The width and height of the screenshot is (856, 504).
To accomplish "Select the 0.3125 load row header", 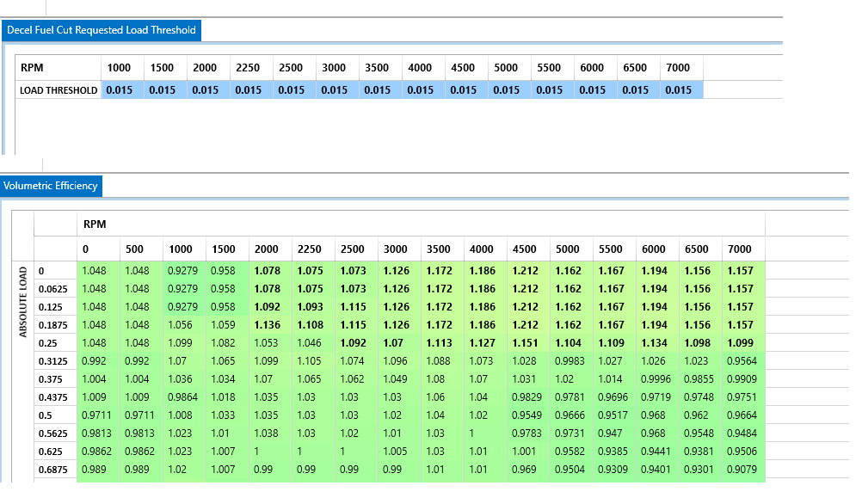I will point(55,361).
